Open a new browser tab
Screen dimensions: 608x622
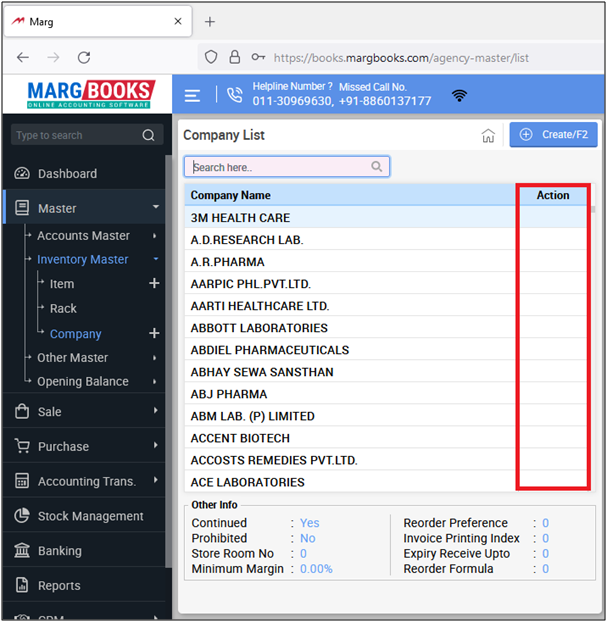210,22
